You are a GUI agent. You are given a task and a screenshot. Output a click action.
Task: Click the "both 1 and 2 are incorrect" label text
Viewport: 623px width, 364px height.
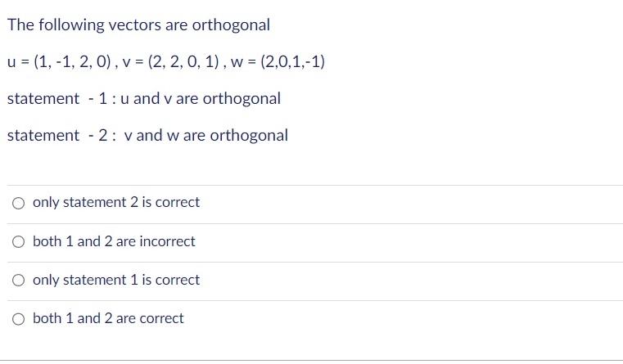tap(114, 241)
